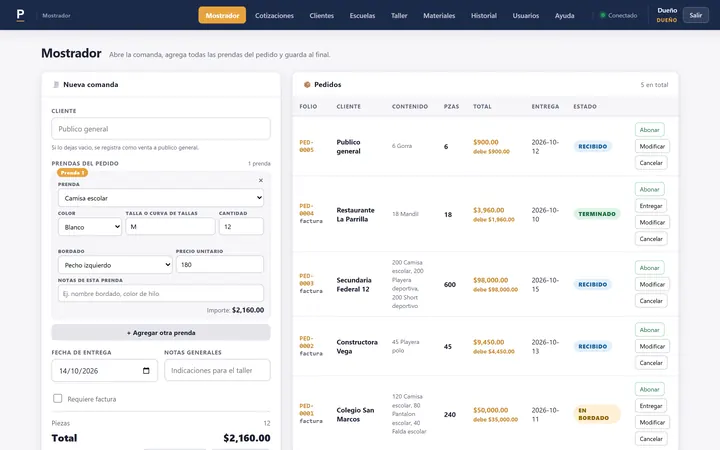720x450 pixels.
Task: Switch to the Escuelas tab
Action: [362, 15]
